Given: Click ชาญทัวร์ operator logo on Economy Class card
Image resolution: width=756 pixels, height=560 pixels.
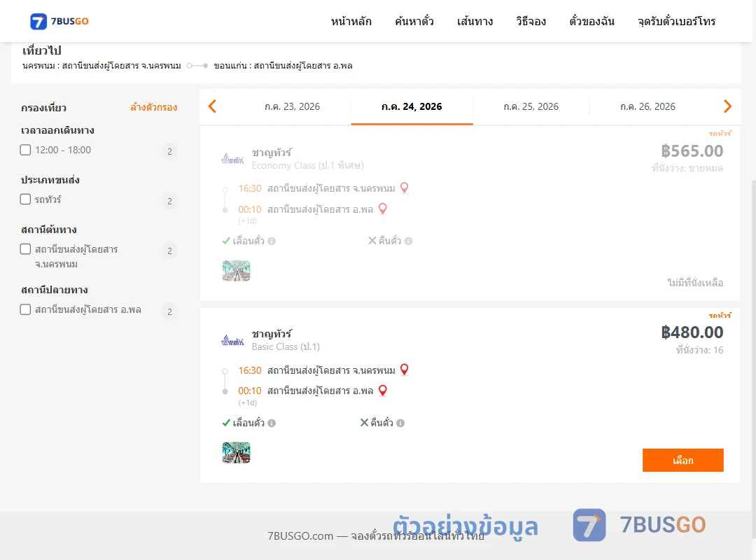Looking at the screenshot, I should (232, 159).
